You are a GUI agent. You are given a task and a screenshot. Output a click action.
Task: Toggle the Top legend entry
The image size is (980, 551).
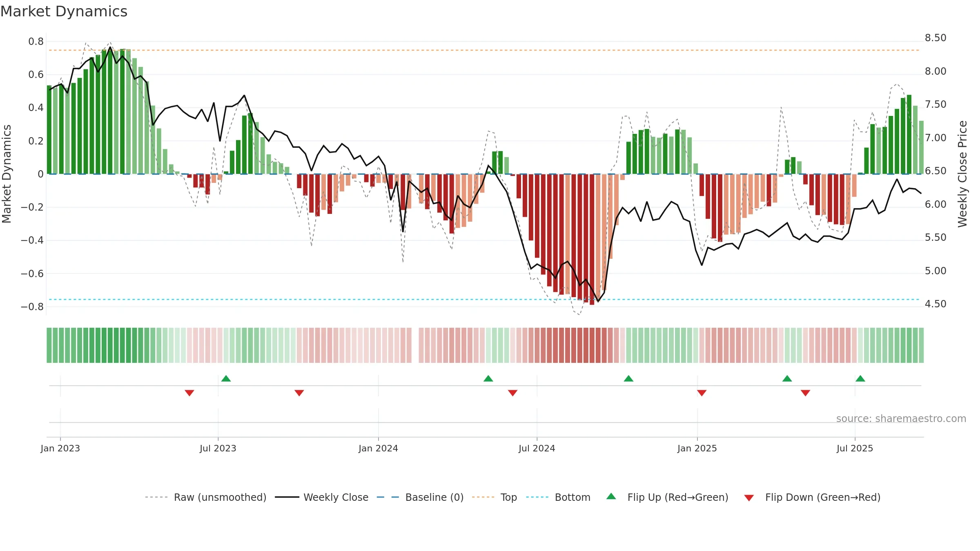click(494, 497)
